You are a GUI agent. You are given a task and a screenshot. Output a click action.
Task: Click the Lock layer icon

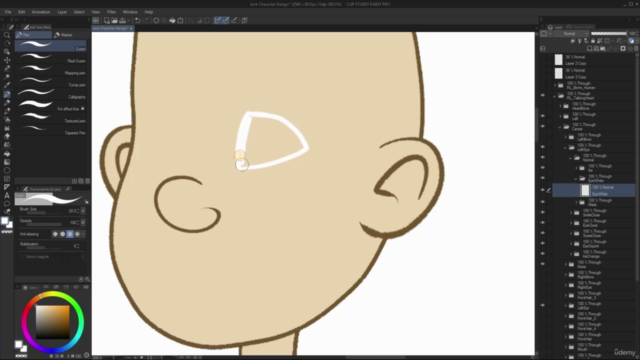(593, 41)
